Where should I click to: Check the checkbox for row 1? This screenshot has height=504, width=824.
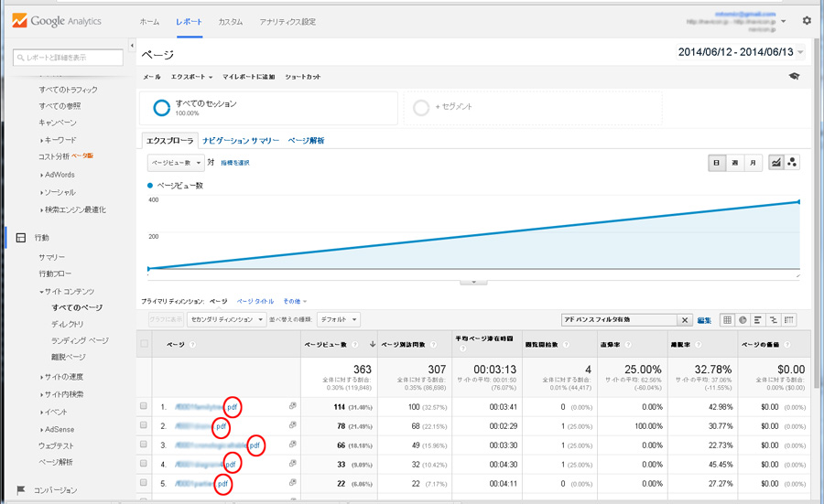point(144,405)
